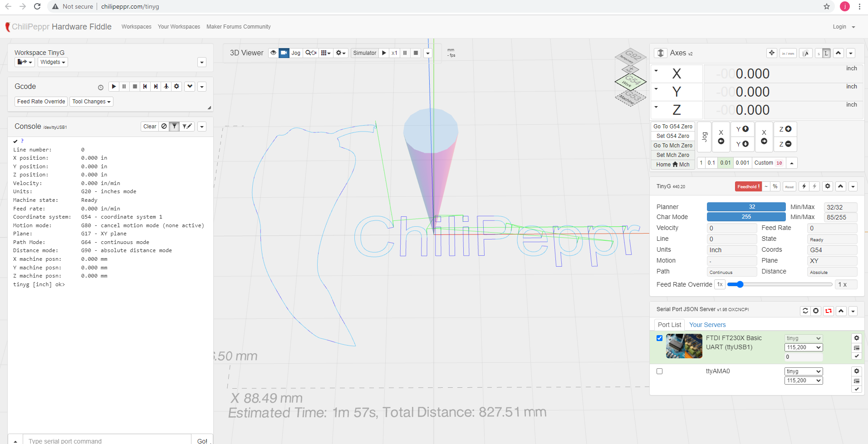This screenshot has width=868, height=444.
Task: Click the airplane icon in Gcode toolbar
Action: click(166, 87)
